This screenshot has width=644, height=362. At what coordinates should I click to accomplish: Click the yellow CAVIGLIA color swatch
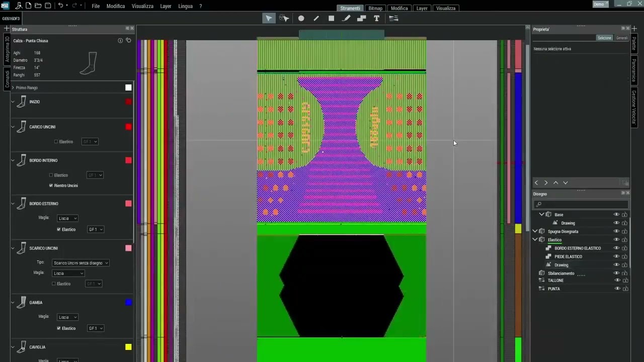coord(128,347)
